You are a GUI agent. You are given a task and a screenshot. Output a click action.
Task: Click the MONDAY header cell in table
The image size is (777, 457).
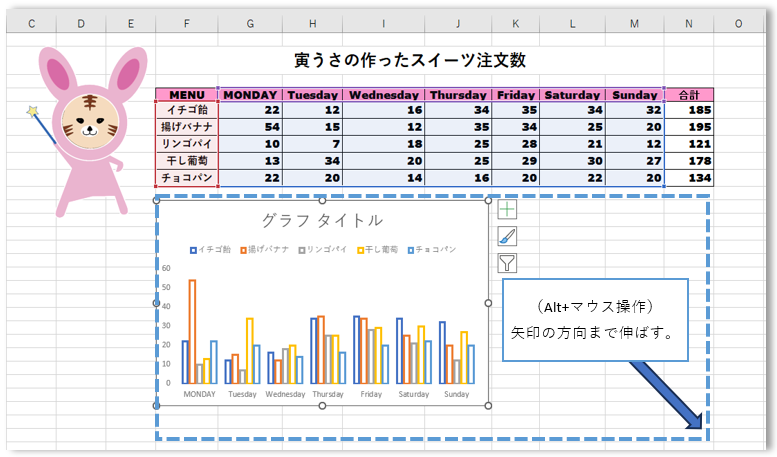[250, 95]
